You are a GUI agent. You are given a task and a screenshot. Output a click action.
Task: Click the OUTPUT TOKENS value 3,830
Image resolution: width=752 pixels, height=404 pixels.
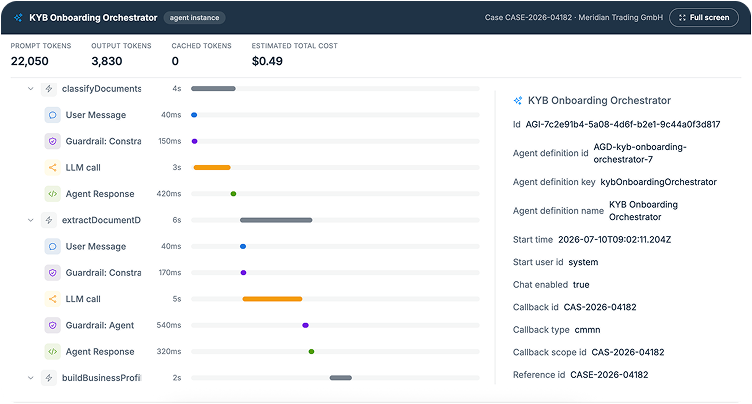107,61
